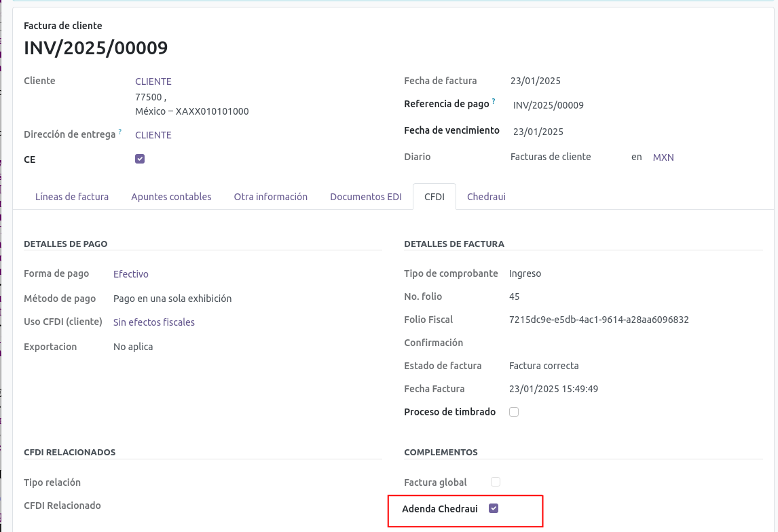Click the Fecha de vencimiento date field

click(x=538, y=132)
